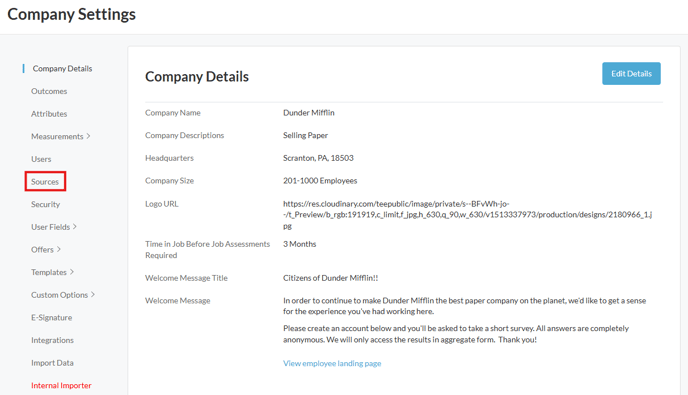This screenshot has height=395, width=688.
Task: Click the Time in Job Before Job Assessments label
Action: point(208,250)
